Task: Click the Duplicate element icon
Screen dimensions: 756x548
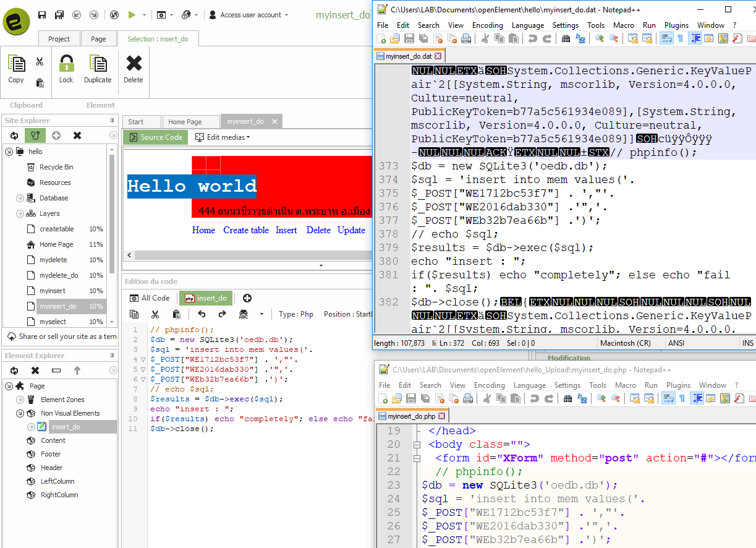Action: click(x=98, y=64)
